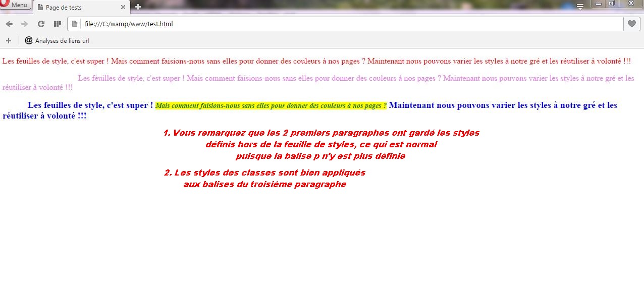Click blue bold text Les feuilles de style
644x290 pixels.
(x=90, y=105)
